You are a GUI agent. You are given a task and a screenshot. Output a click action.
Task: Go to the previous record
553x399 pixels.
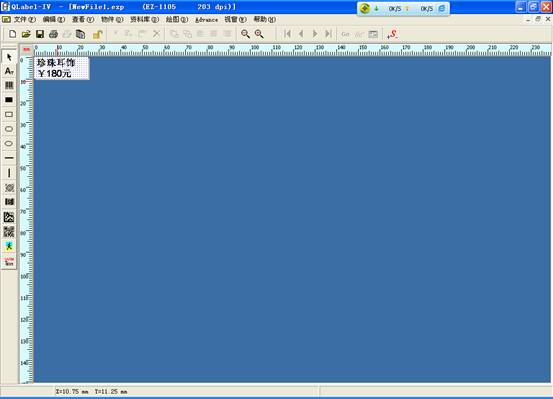pos(301,34)
